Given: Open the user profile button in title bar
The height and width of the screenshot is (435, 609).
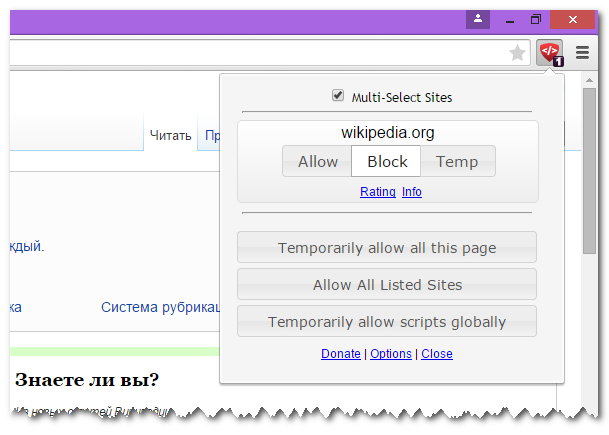Looking at the screenshot, I should pos(478,19).
